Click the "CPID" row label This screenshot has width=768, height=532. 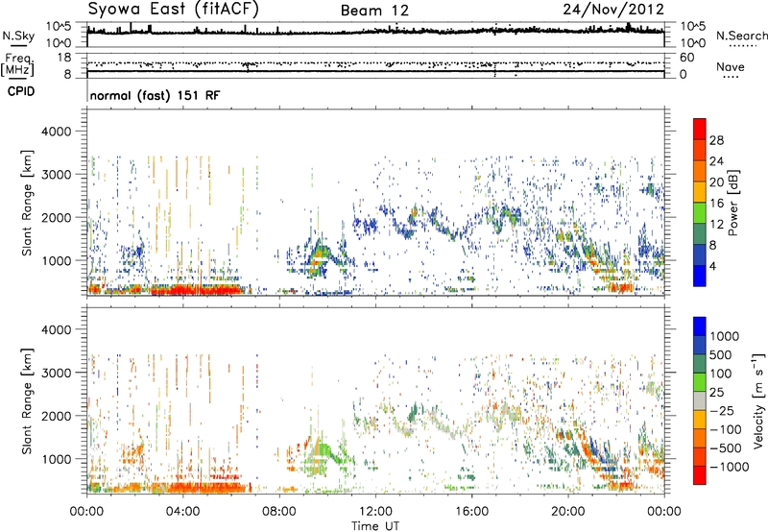tap(21, 91)
